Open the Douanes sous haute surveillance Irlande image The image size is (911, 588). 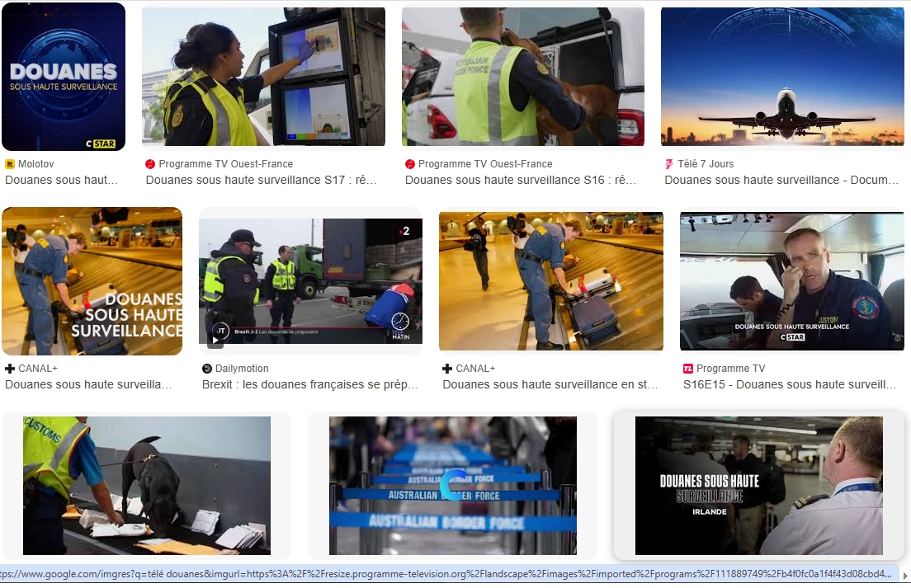pos(758,486)
